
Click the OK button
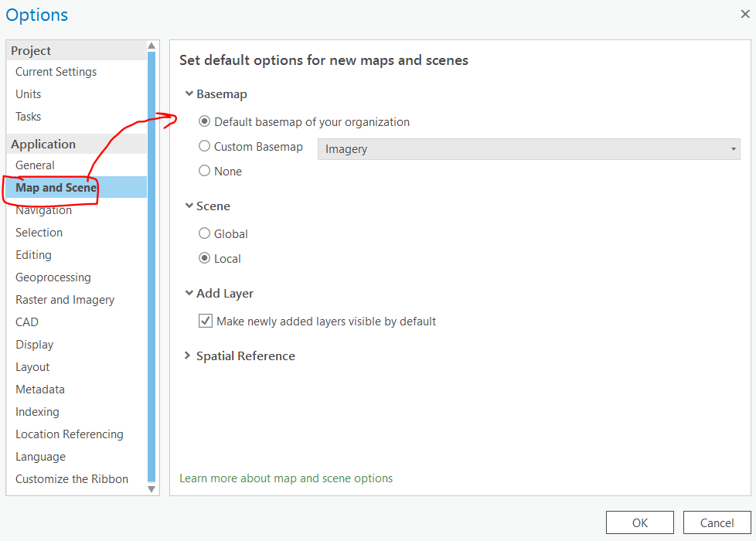pos(639,523)
